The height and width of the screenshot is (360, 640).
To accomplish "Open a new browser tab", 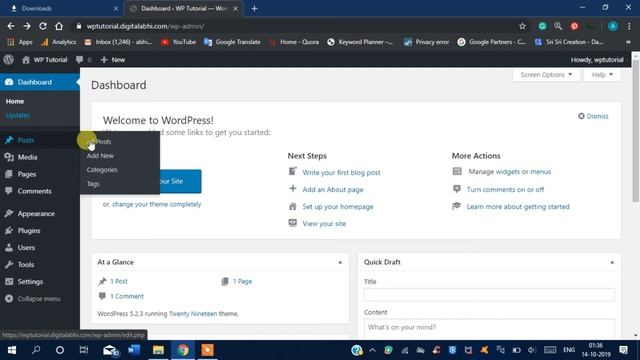I will [x=254, y=9].
